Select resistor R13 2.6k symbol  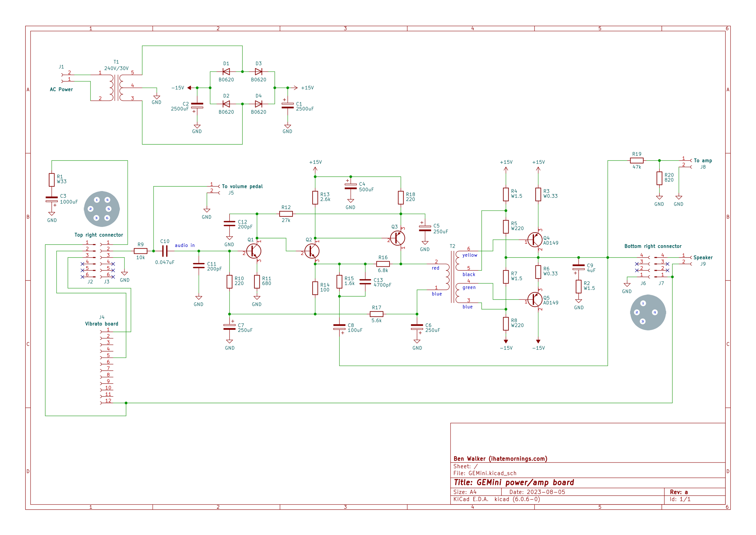(x=315, y=198)
